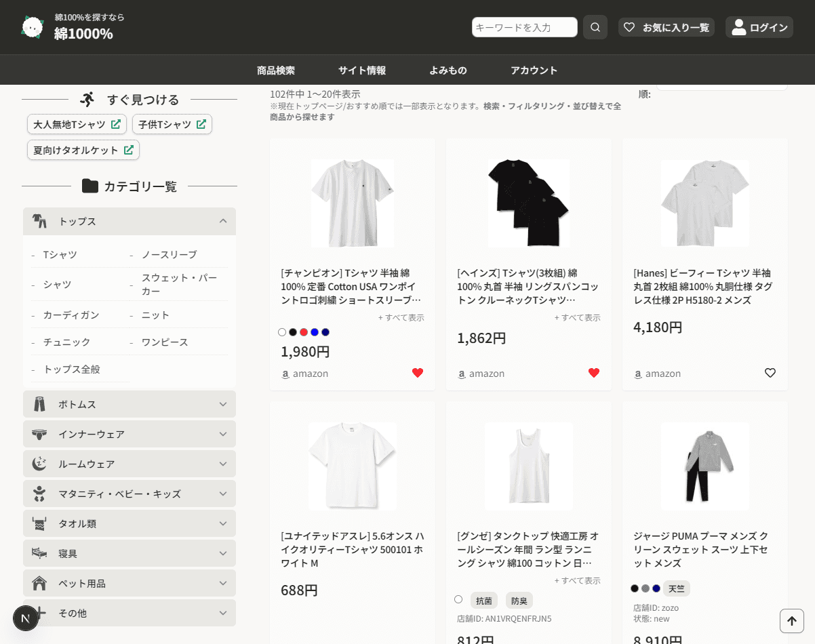Click the round N badge icon
Screen dimensions: 815x644
coord(26,618)
